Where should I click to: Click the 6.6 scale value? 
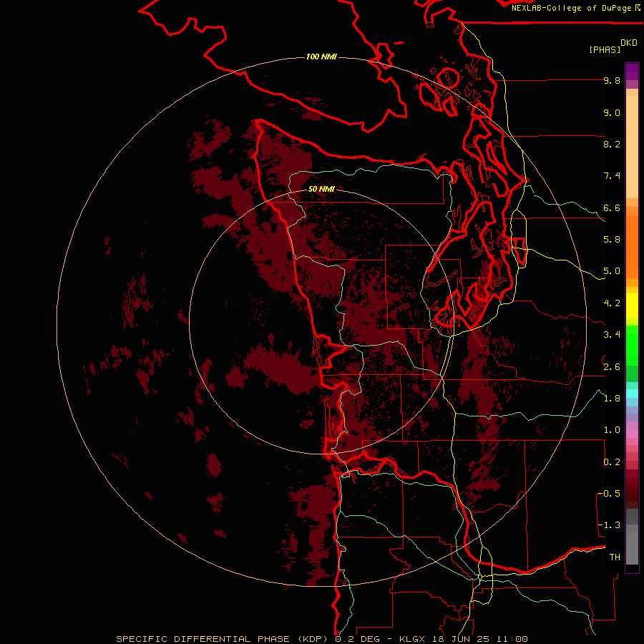[612, 208]
